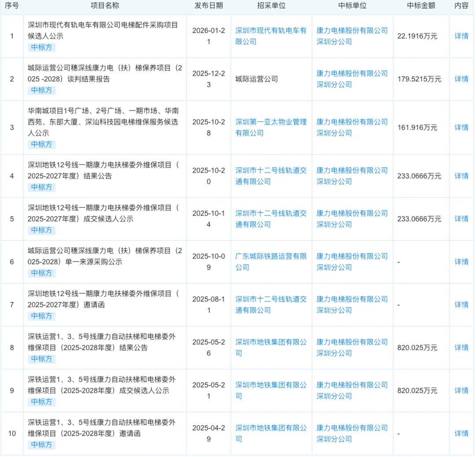Image resolution: width=476 pixels, height=457 pixels.
Task: Open 深圳市十二号线轨道交通有限公司 link in row 4
Action: click(271, 176)
